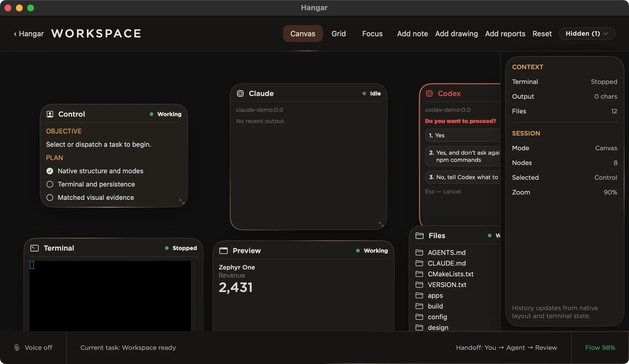Choose Codex option 1. Yes

(x=463, y=135)
